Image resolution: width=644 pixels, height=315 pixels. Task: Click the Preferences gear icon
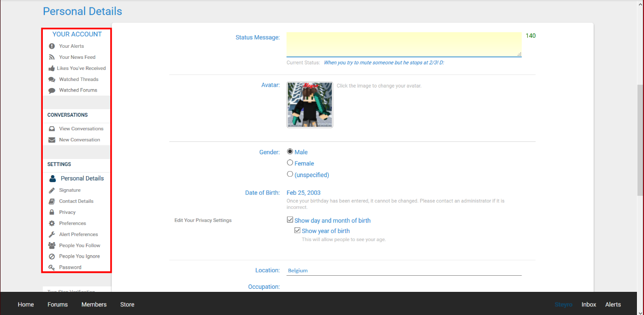[51, 223]
